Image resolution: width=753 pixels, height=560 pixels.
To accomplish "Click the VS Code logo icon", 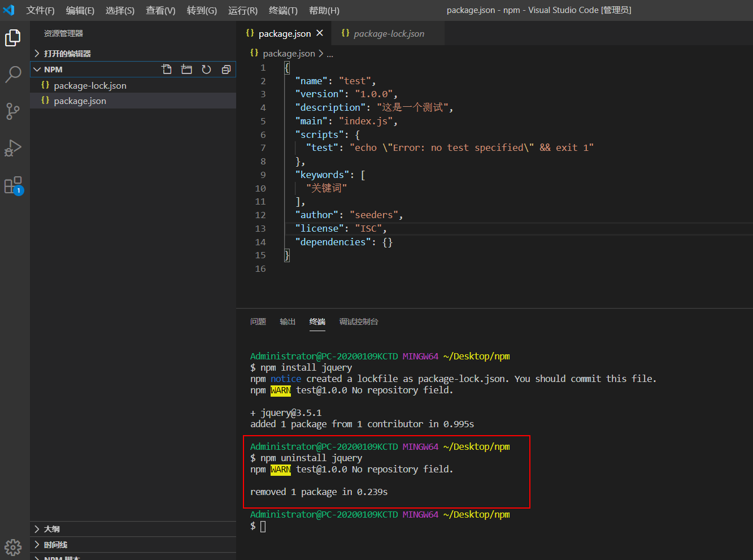I will (8, 10).
